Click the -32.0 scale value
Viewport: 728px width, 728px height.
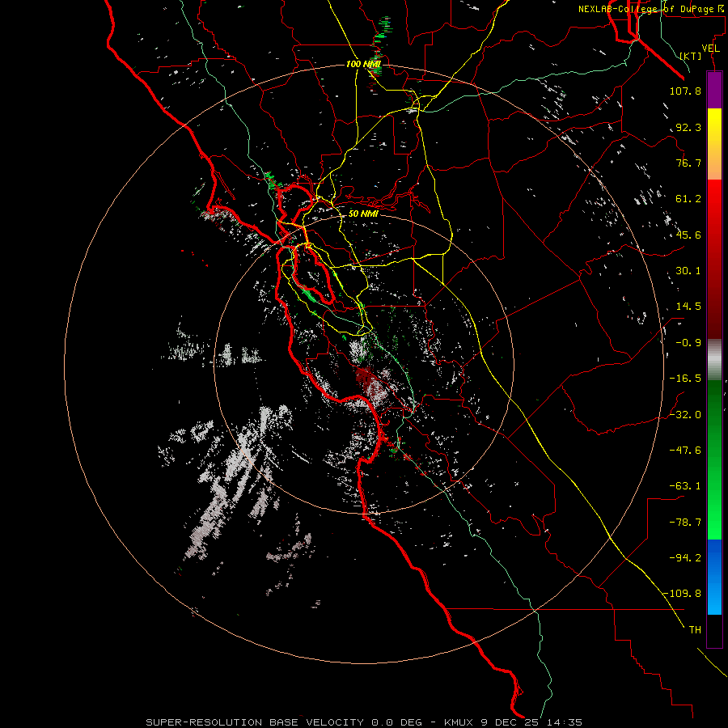[x=685, y=414]
